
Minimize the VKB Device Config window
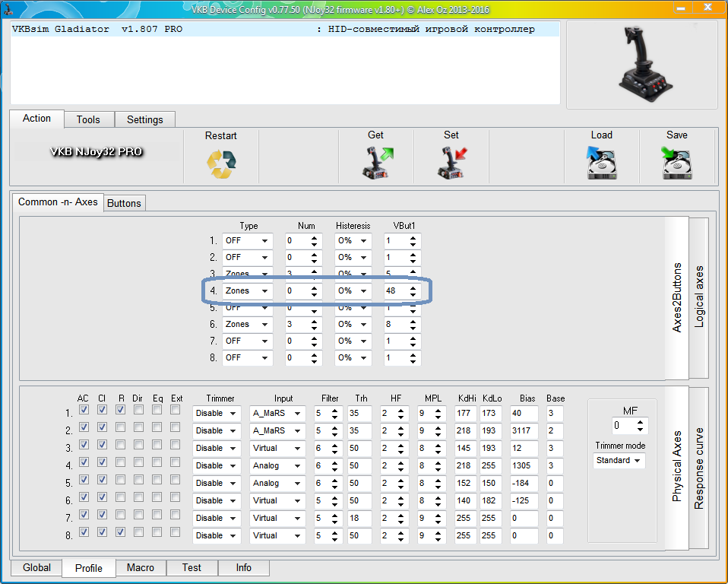[x=681, y=8]
